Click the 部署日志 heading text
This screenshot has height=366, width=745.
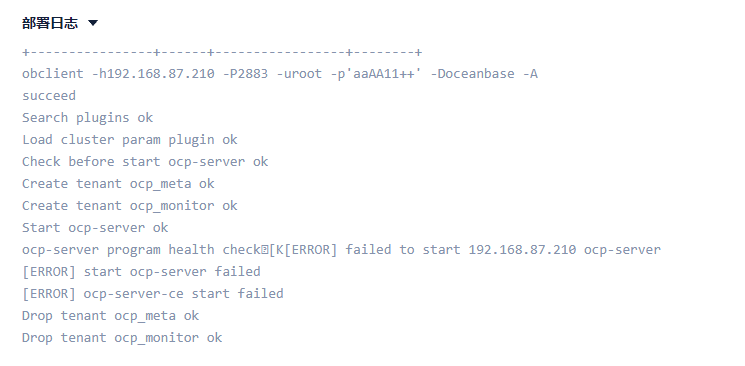click(x=50, y=23)
